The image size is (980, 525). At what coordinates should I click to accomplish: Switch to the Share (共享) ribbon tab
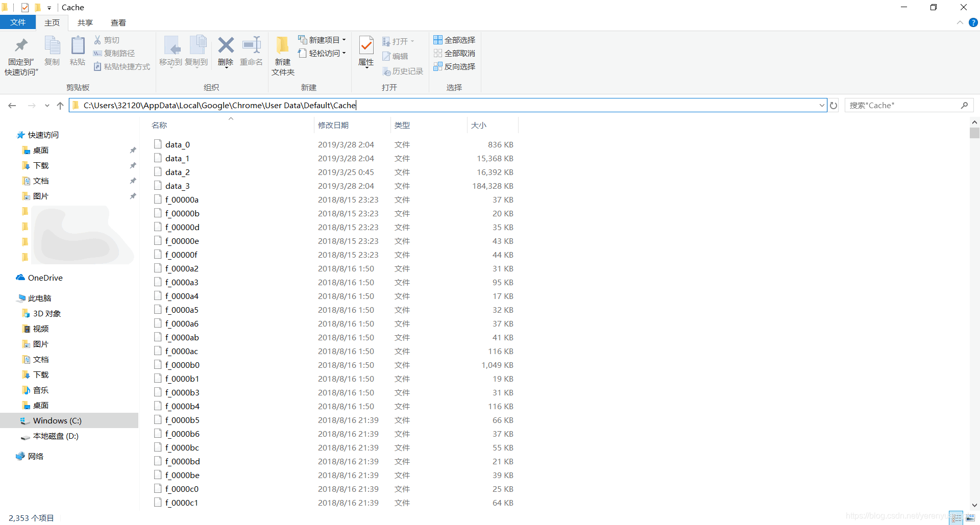pos(85,22)
